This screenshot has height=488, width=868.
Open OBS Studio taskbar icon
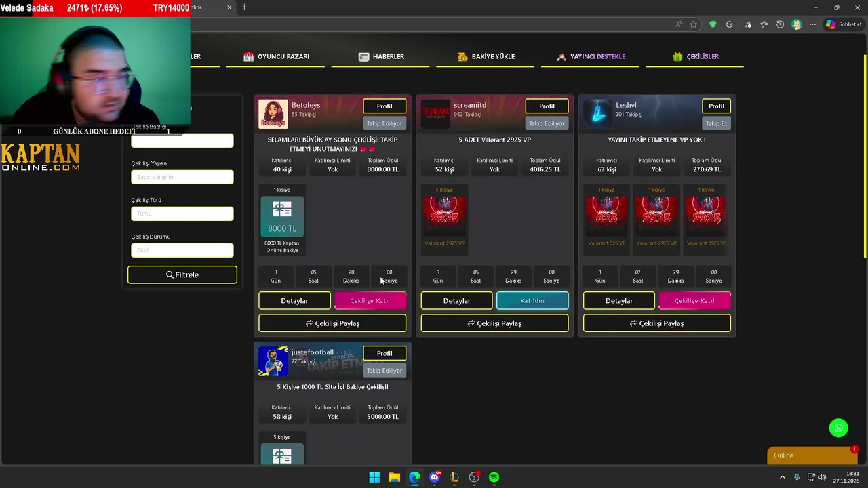(x=475, y=477)
